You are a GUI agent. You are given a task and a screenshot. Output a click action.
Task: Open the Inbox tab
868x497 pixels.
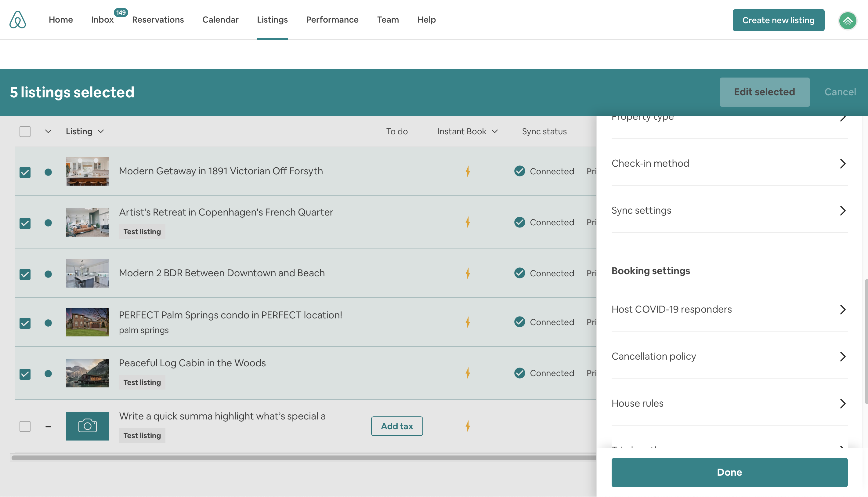click(102, 20)
